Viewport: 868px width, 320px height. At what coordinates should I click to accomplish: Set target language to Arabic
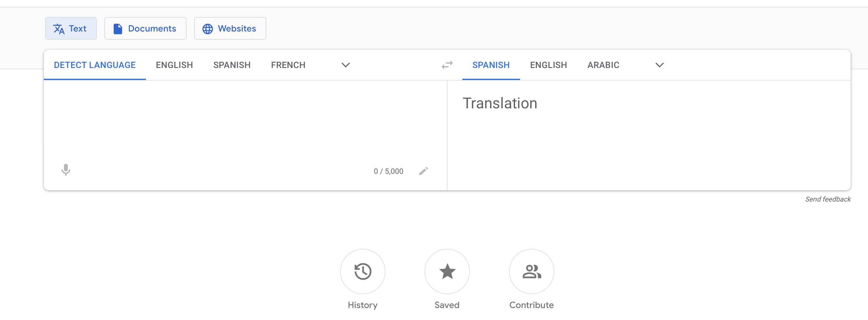[x=603, y=65]
